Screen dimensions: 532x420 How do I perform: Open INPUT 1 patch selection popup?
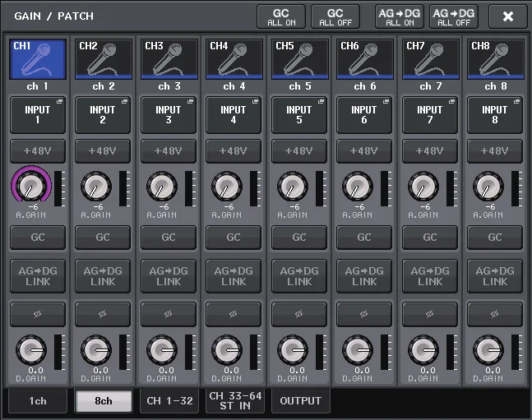tap(38, 115)
